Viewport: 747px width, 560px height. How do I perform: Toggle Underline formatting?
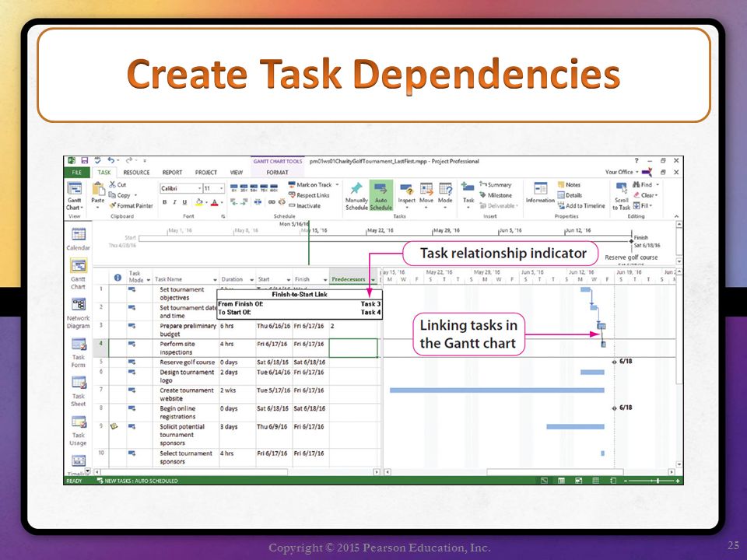pos(184,202)
